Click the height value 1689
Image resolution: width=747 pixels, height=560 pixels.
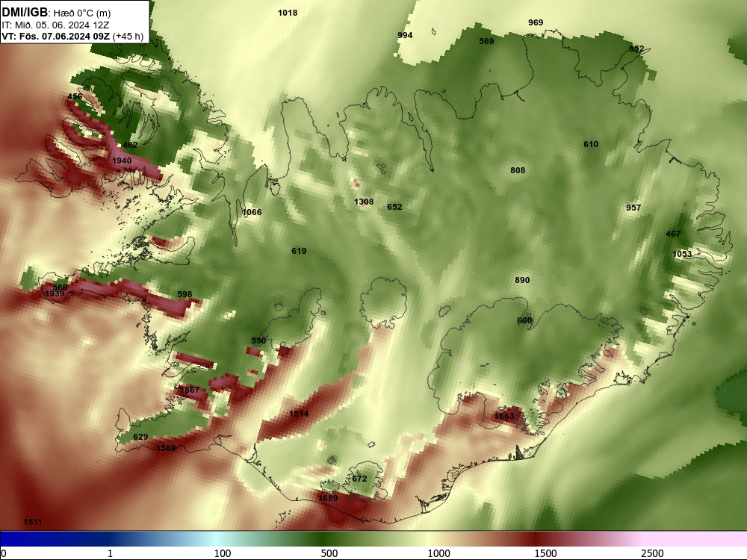pos(328,499)
